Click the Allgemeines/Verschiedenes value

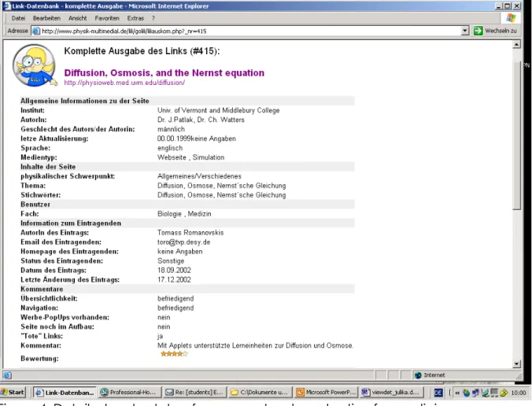coord(199,176)
